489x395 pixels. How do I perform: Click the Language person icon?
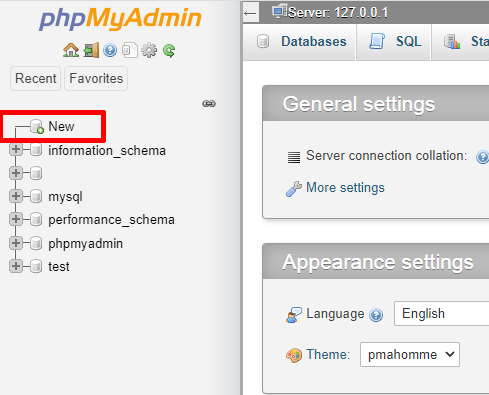[x=294, y=315]
